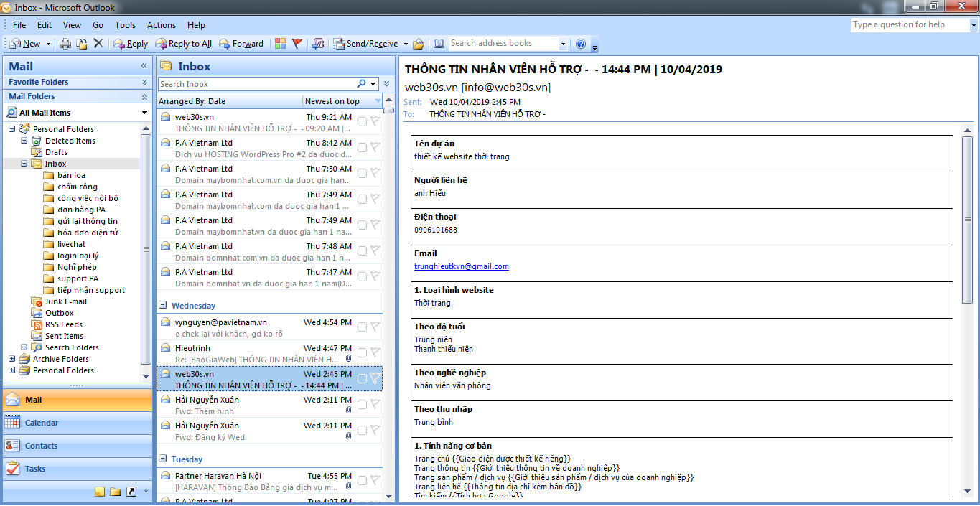The height and width of the screenshot is (506, 980).
Task: Click the blue Help question mark icon
Action: click(x=581, y=44)
